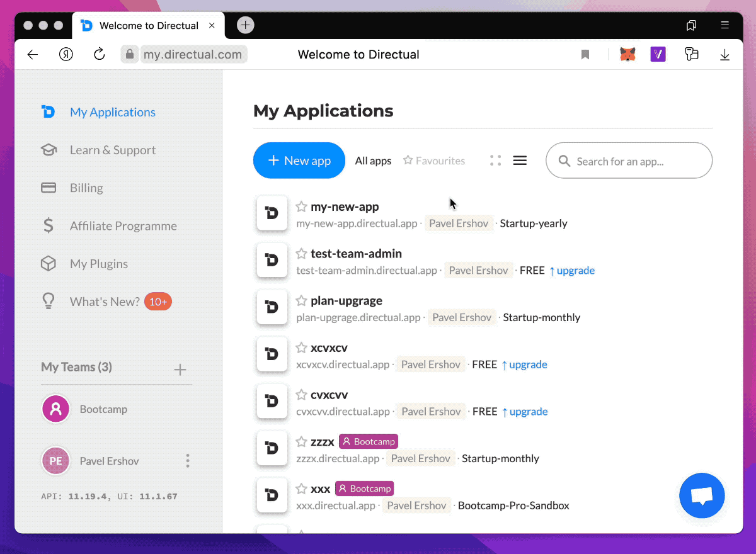The height and width of the screenshot is (554, 756).
Task: Star xxx app as favourite
Action: [302, 489]
